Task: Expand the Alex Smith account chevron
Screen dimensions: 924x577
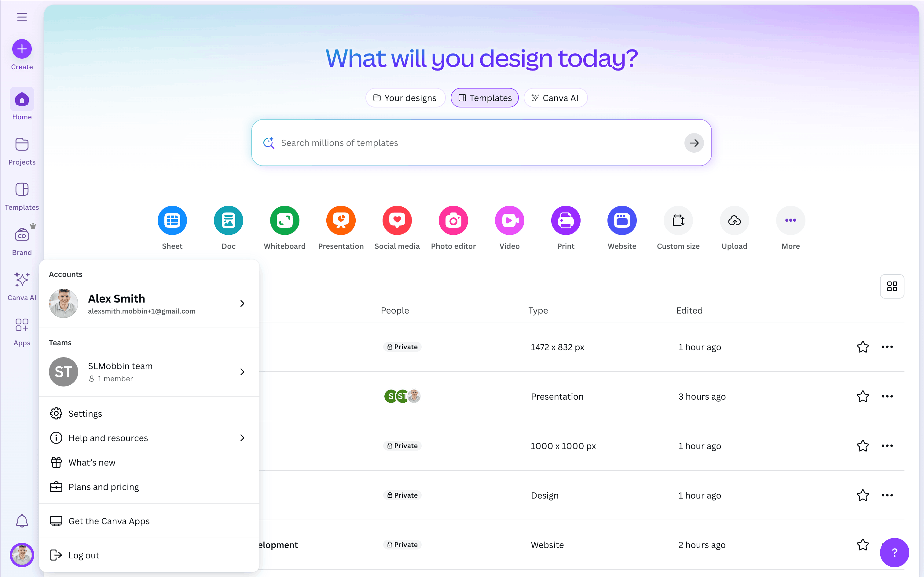Action: point(242,303)
